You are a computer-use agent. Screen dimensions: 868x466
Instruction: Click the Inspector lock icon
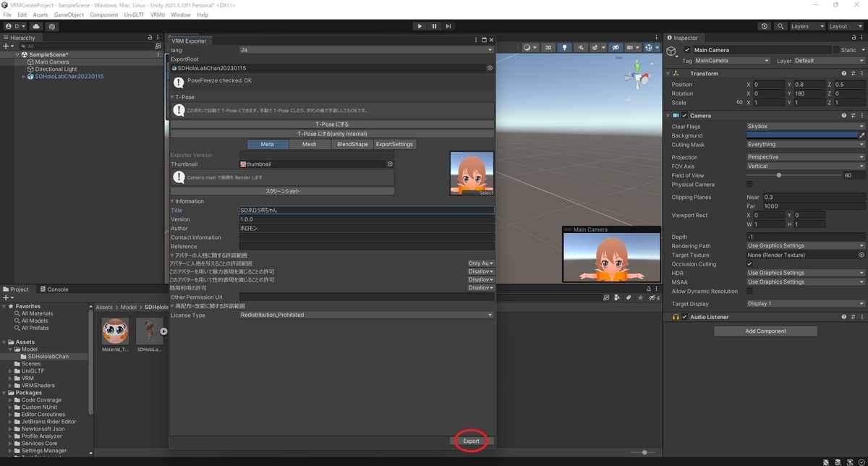[x=854, y=38]
